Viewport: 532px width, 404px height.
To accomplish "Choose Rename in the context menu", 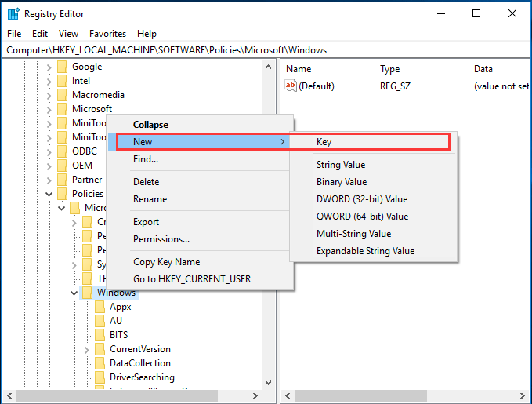I will point(200,199).
